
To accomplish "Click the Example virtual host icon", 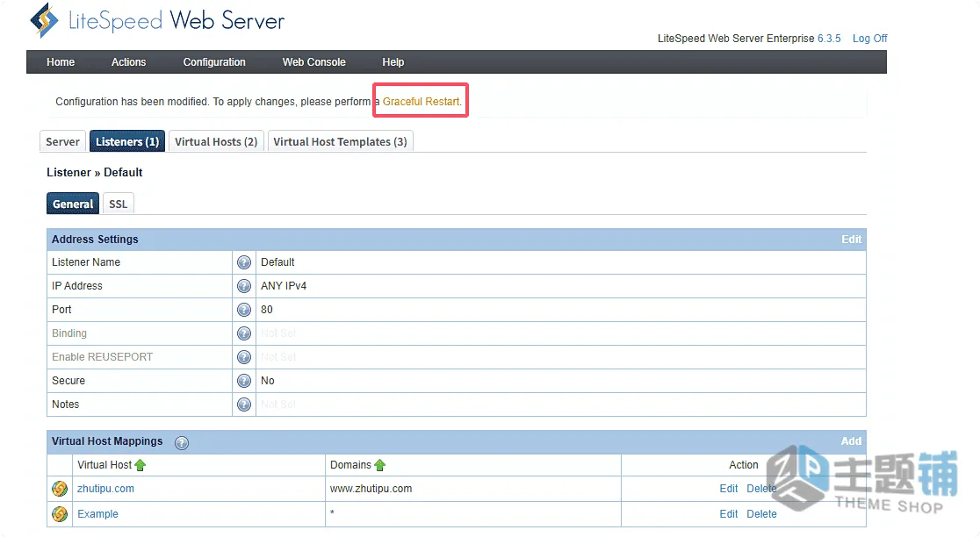I will tap(60, 514).
